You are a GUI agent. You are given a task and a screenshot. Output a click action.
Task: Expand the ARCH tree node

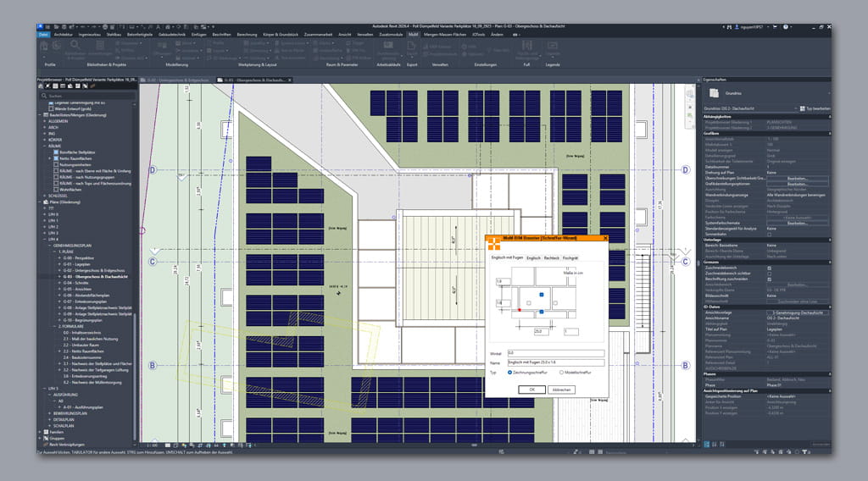pyautogui.click(x=45, y=127)
